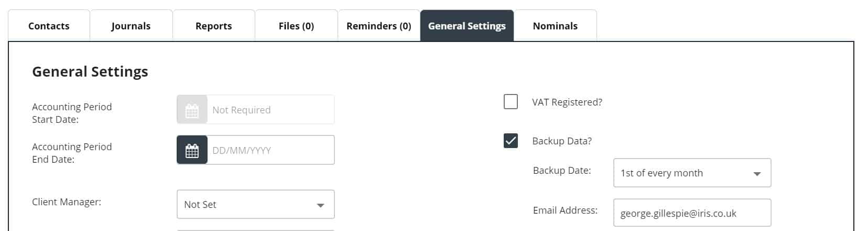Open the Journals tab
868x231 pixels.
[x=131, y=26]
